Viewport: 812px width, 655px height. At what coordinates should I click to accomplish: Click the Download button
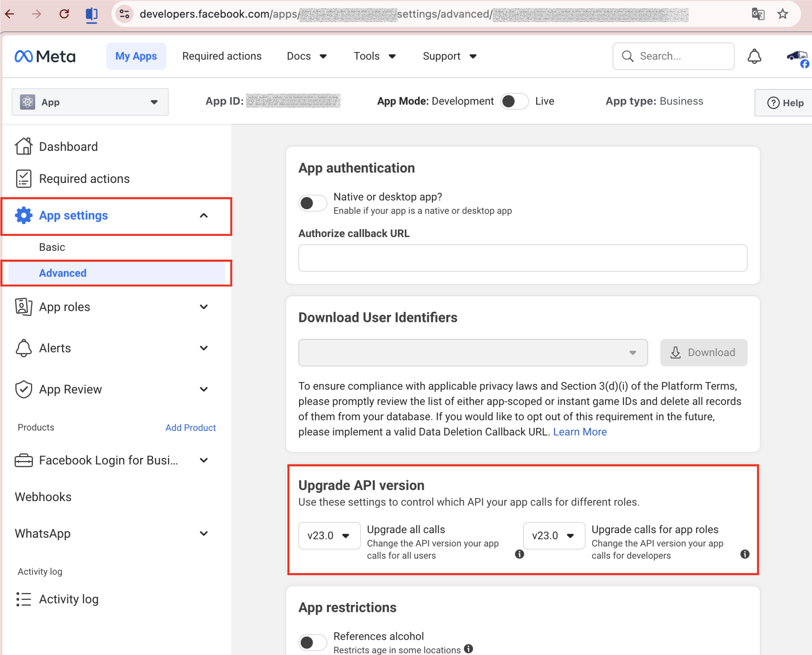[704, 353]
